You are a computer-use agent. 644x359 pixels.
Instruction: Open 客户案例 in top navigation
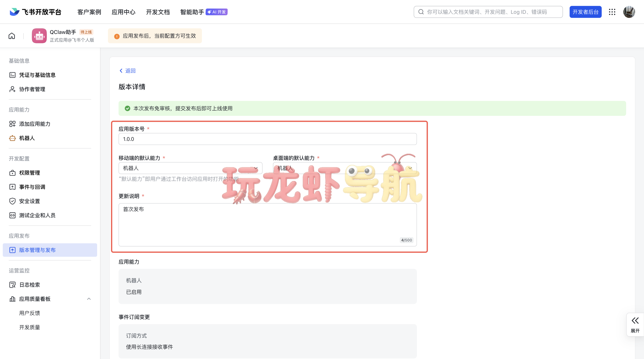[x=89, y=12]
